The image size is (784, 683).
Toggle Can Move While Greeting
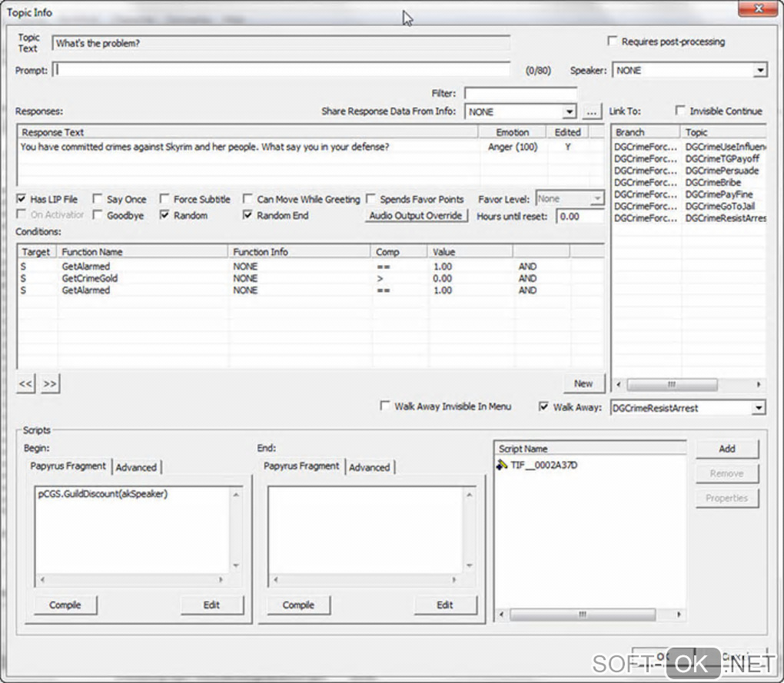pyautogui.click(x=247, y=199)
